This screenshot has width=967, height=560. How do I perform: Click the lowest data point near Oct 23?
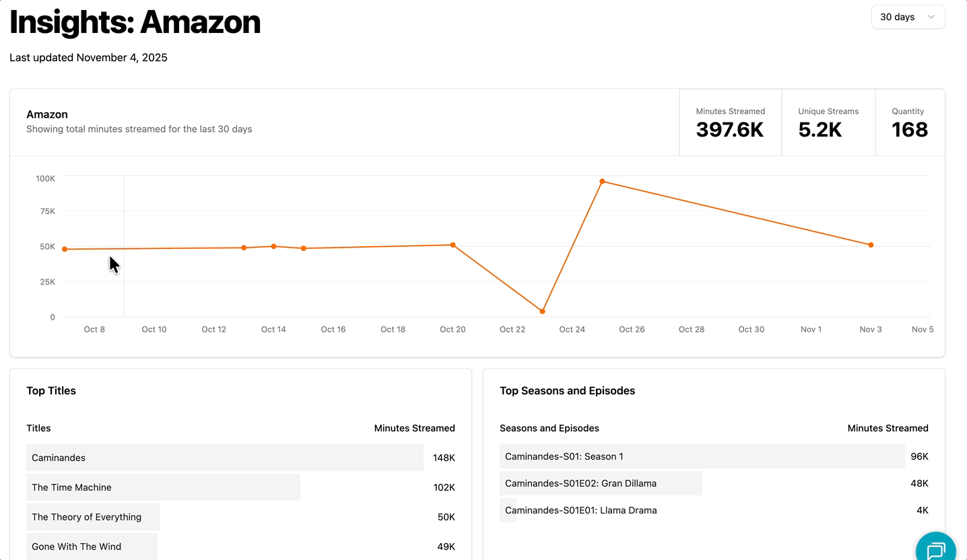click(x=542, y=310)
